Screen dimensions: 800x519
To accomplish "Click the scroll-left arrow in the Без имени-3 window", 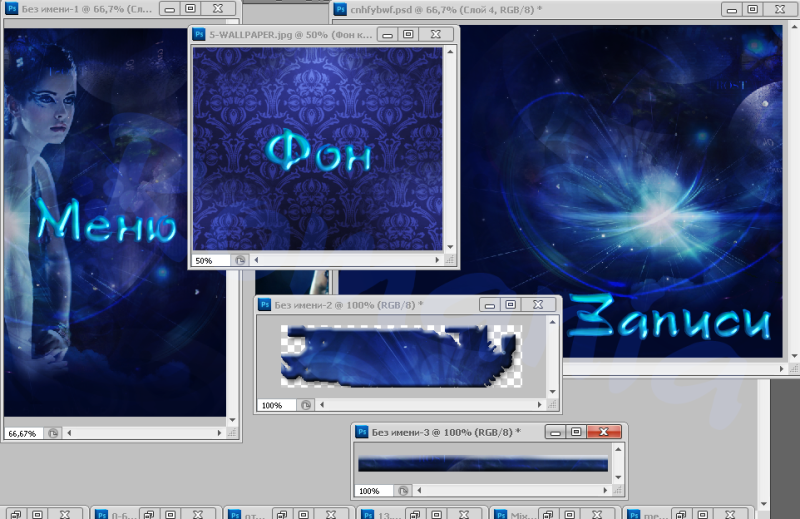I will click(x=419, y=490).
